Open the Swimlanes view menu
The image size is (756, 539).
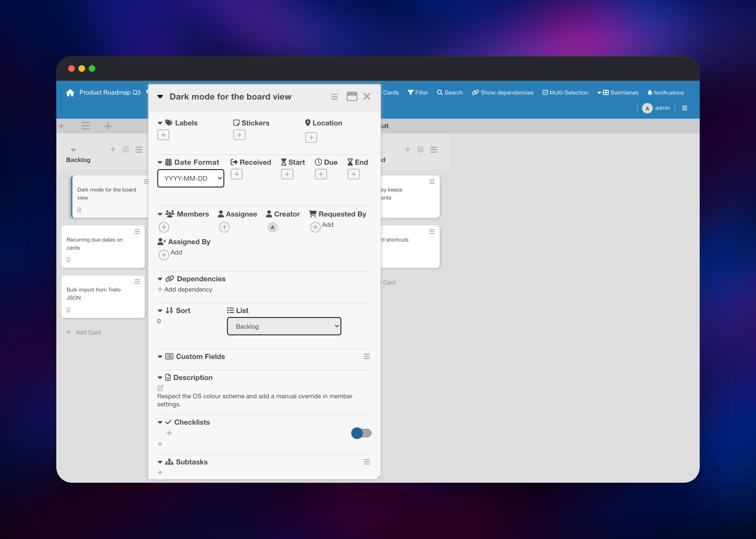(618, 93)
